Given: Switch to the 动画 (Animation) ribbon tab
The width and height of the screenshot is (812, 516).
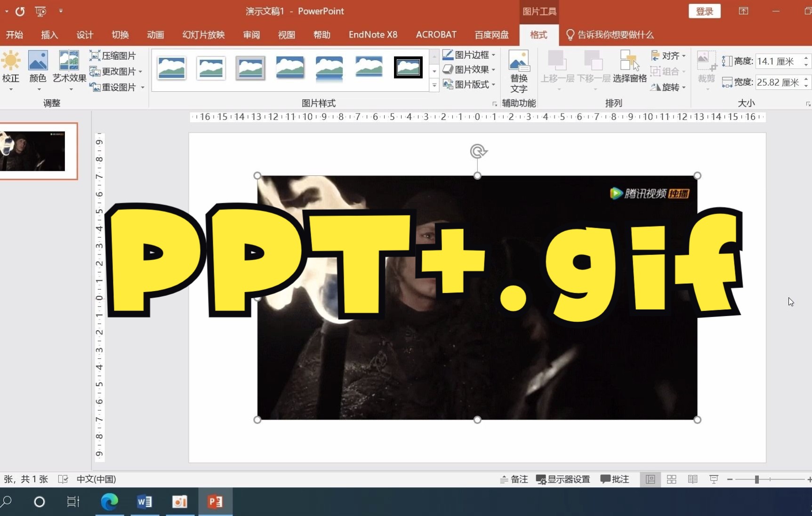Looking at the screenshot, I should (155, 34).
